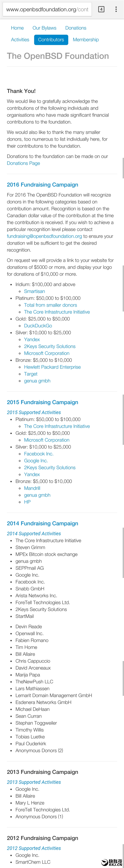Go to the Home nav tab
The height and width of the screenshot is (868, 124).
click(x=17, y=28)
